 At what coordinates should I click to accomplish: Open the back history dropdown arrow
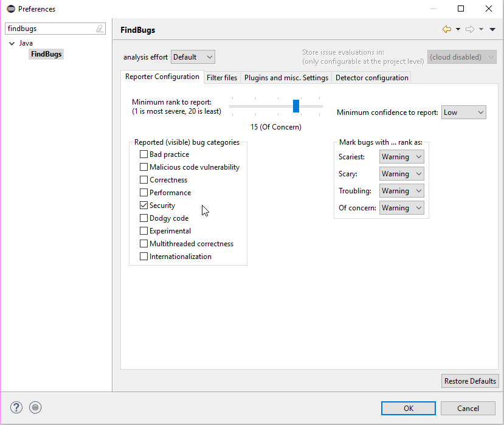coord(458,29)
